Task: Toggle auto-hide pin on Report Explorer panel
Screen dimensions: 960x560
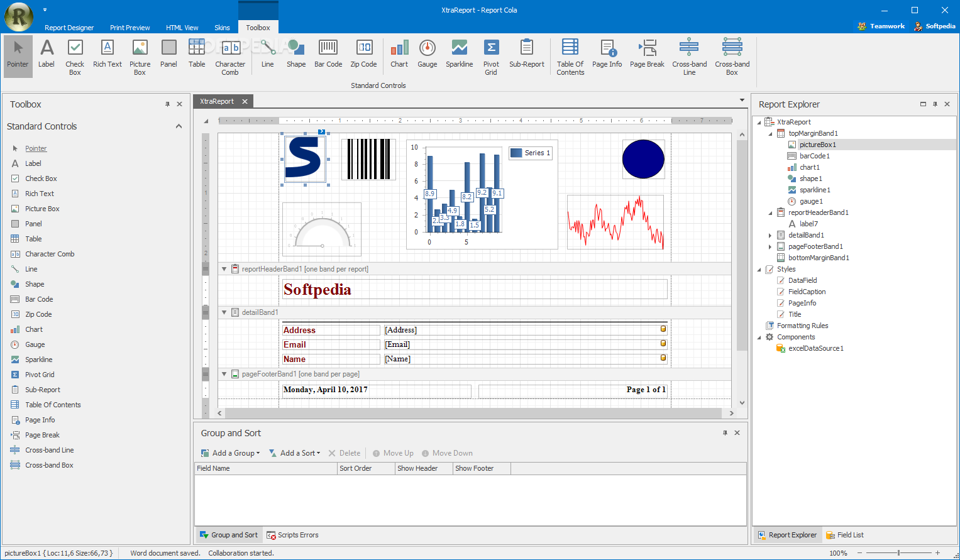Action: (935, 104)
